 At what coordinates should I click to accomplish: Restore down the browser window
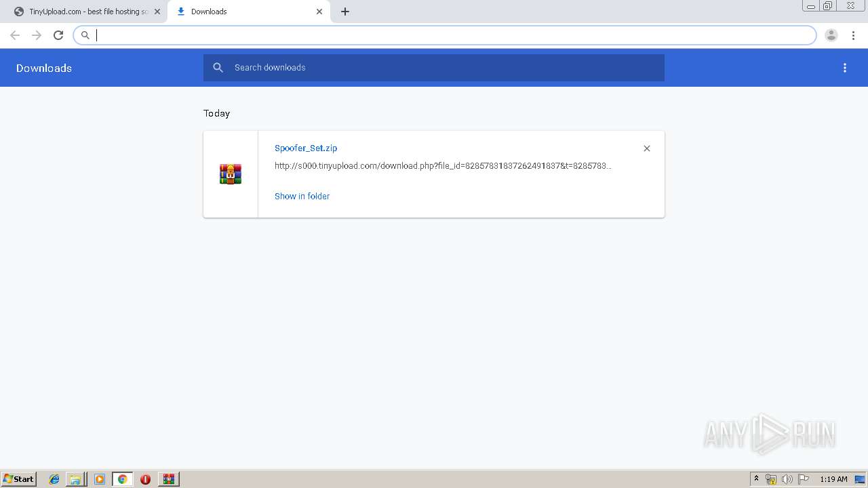click(x=827, y=5)
